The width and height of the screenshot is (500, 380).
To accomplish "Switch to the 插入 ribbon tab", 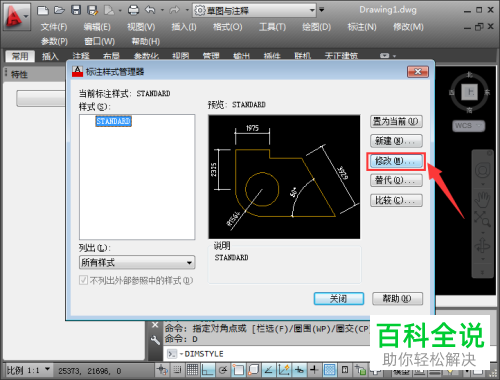I will (50, 56).
